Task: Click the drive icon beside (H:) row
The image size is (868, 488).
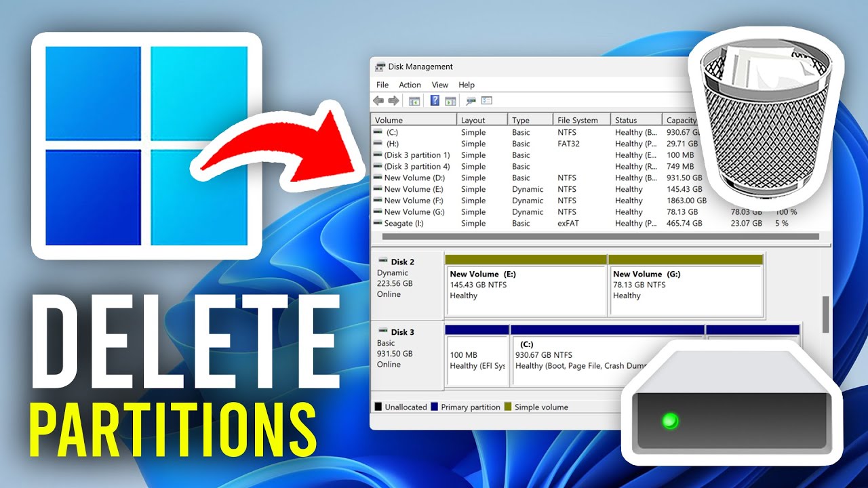Action: pos(378,144)
